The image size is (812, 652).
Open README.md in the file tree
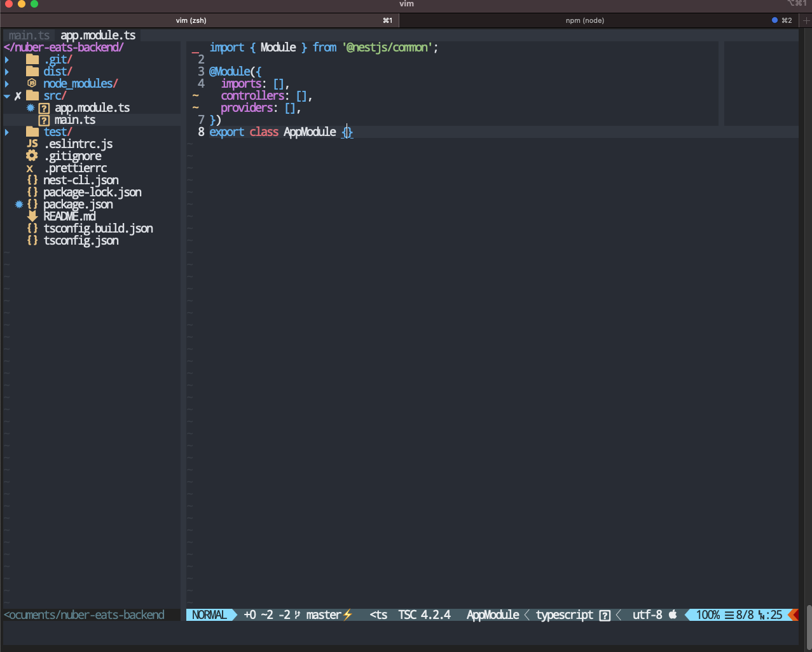coord(69,217)
